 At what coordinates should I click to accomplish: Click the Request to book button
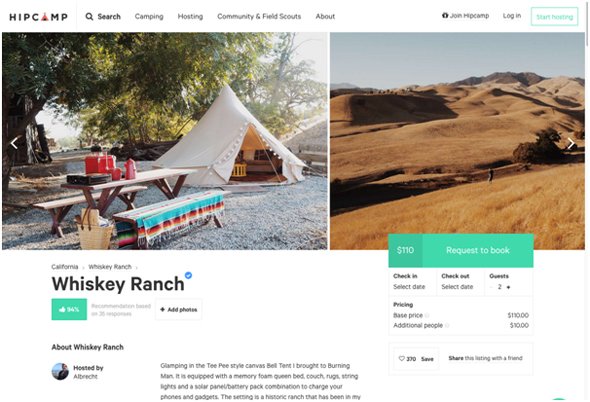pyautogui.click(x=478, y=250)
